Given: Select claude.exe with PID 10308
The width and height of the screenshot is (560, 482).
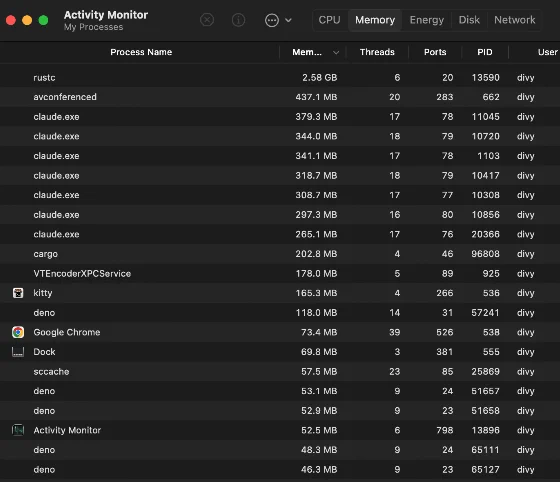Looking at the screenshot, I should (280, 195).
